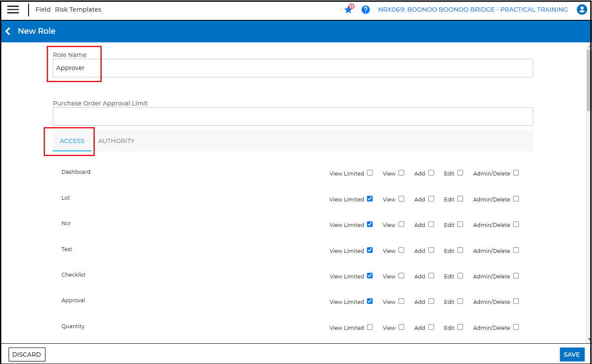Uncheck View Limited for Lot

click(370, 199)
